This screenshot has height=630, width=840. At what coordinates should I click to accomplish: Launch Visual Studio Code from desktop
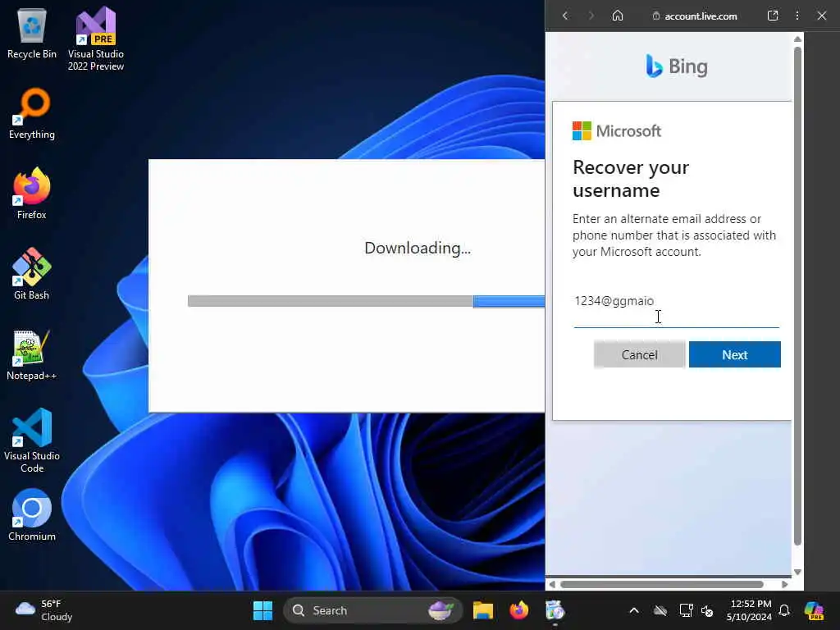[x=32, y=441]
